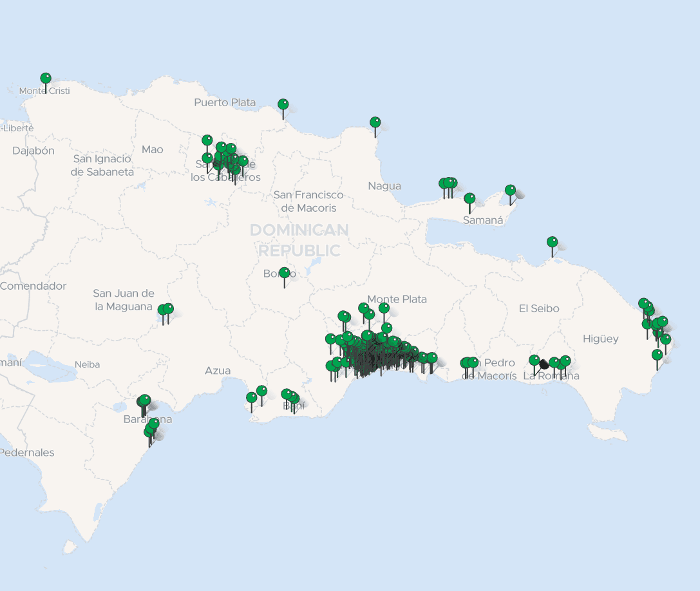Select the leftmost green pin at La Romana
This screenshot has width=700, height=591.
pyautogui.click(x=534, y=361)
